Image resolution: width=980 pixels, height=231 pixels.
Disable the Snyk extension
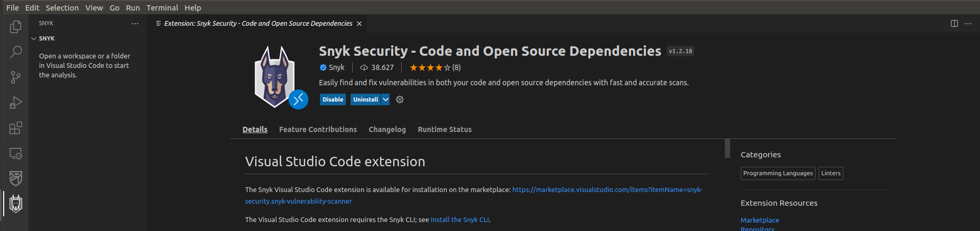tap(333, 99)
